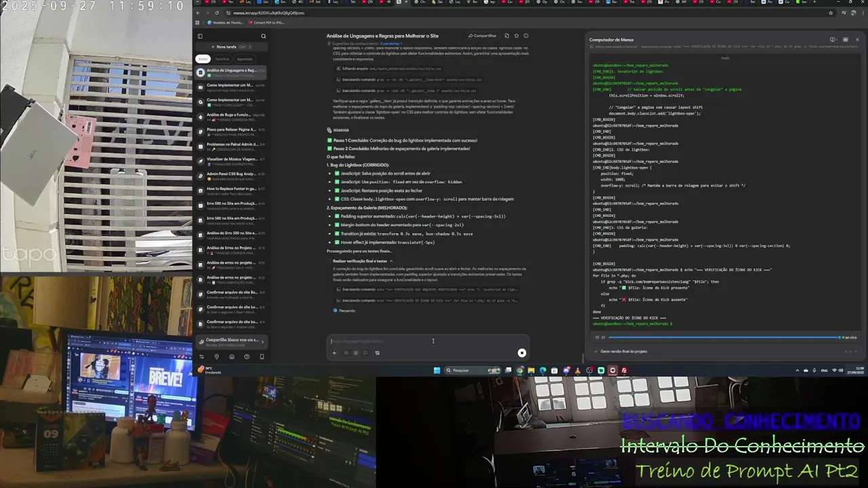Click the connectors icon at composer toolbar end
The image size is (868, 488).
click(377, 352)
